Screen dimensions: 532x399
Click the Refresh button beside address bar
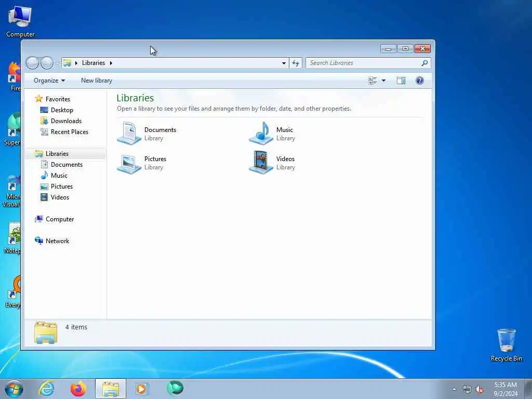(296, 63)
